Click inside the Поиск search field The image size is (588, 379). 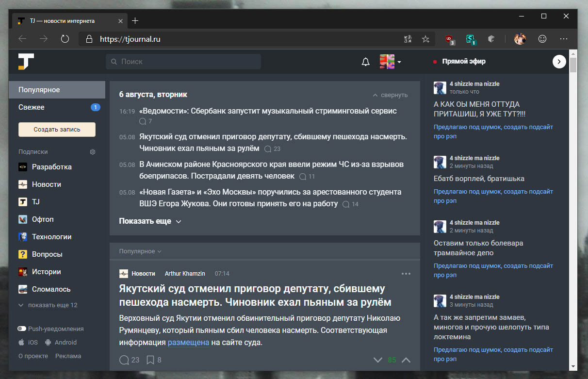[183, 61]
